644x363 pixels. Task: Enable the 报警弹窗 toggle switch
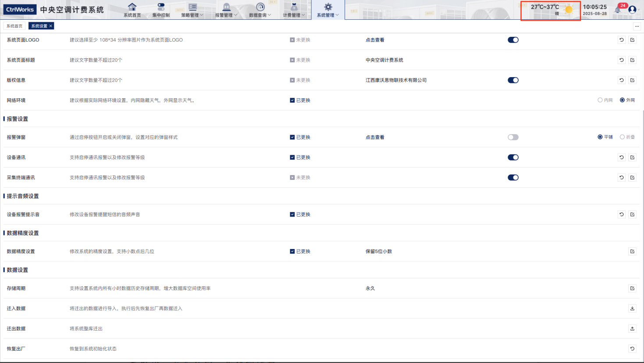pyautogui.click(x=513, y=137)
